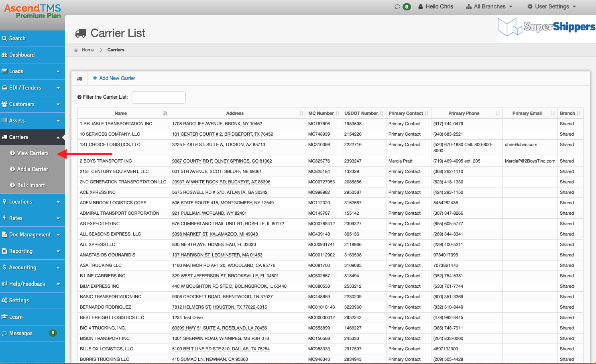The image size is (596, 364).
Task: Expand the Reporting menu arrow
Action: click(x=58, y=251)
